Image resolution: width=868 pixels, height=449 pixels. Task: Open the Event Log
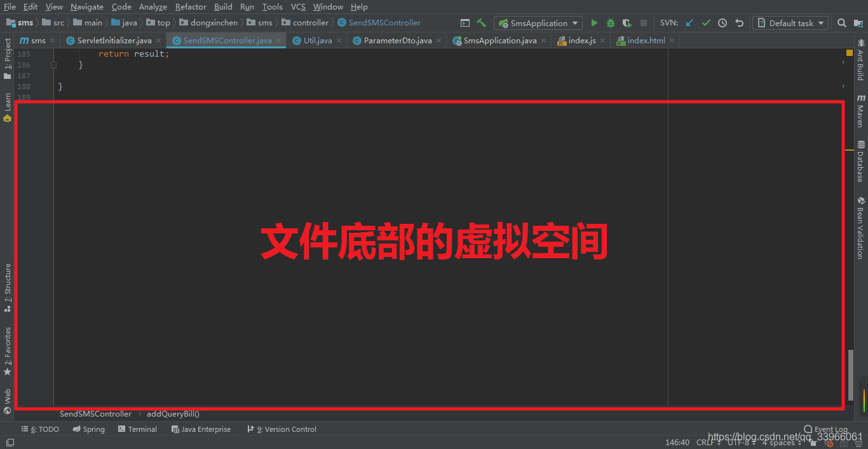(x=825, y=429)
